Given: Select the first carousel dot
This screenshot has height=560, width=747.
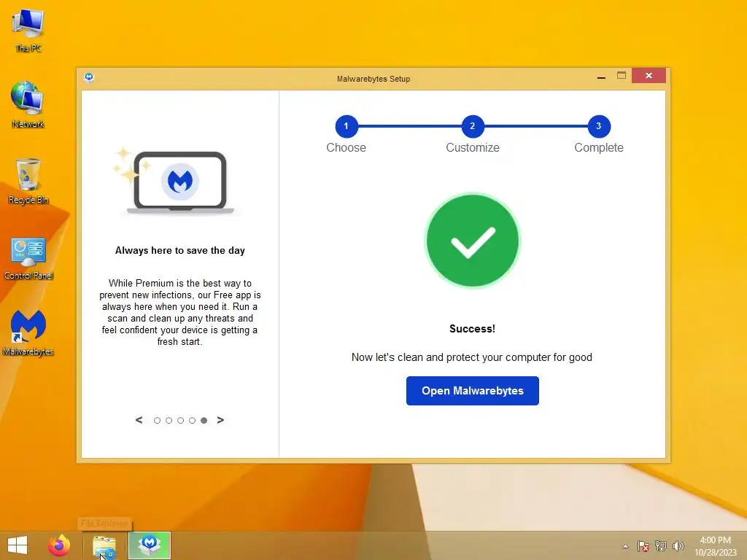Looking at the screenshot, I should click(157, 421).
